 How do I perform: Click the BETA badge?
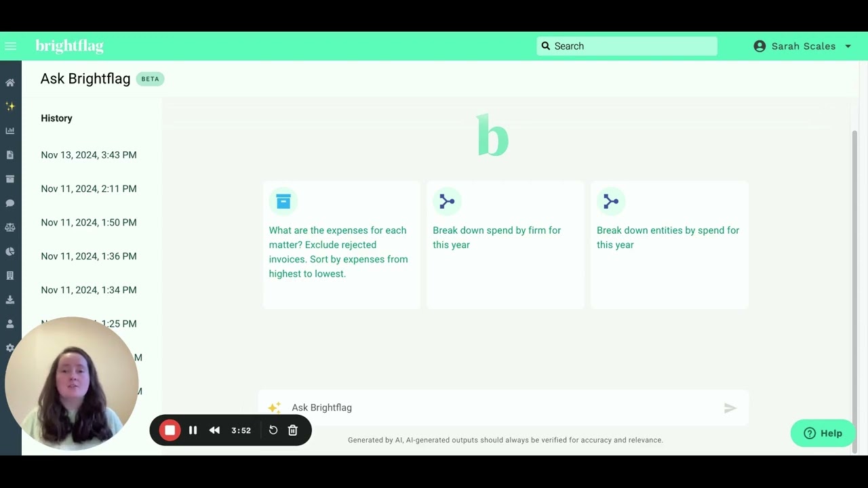point(150,79)
